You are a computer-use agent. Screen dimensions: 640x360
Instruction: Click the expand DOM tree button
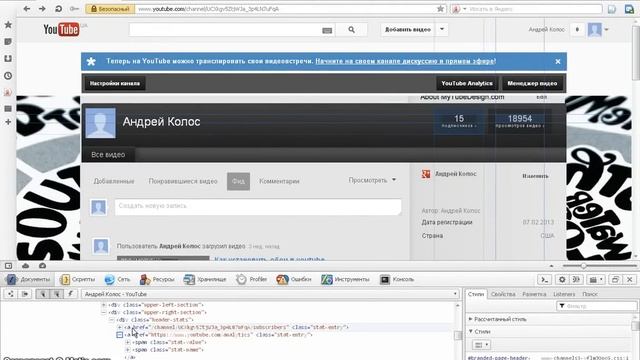pos(11,294)
